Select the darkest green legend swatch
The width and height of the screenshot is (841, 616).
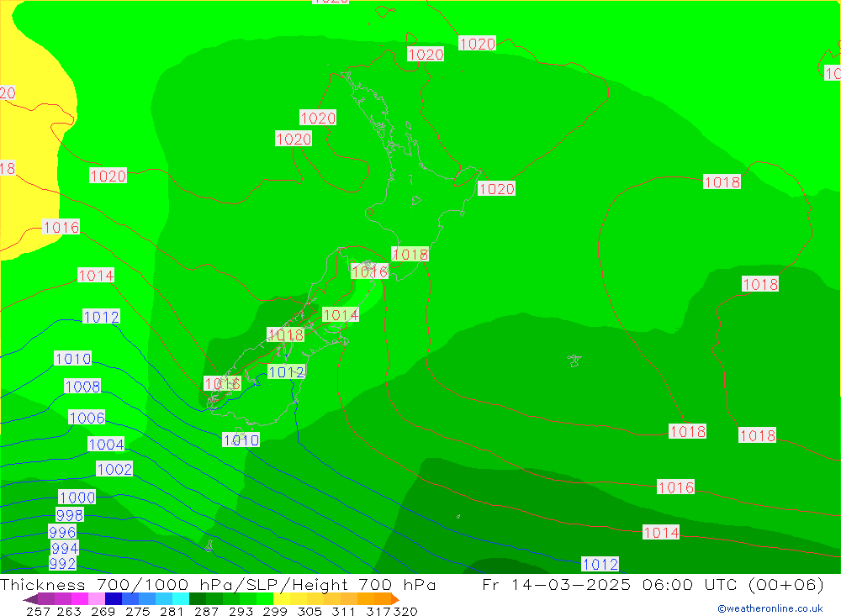(198, 599)
